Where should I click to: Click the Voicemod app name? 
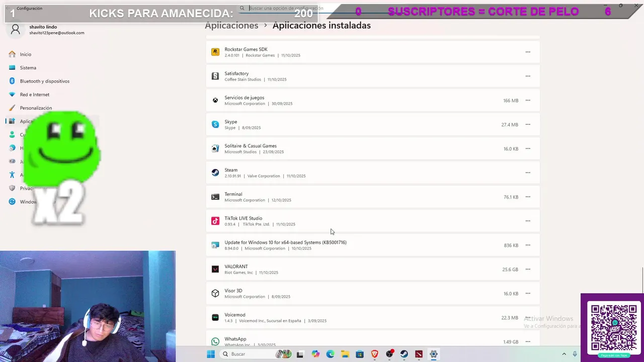235,315
